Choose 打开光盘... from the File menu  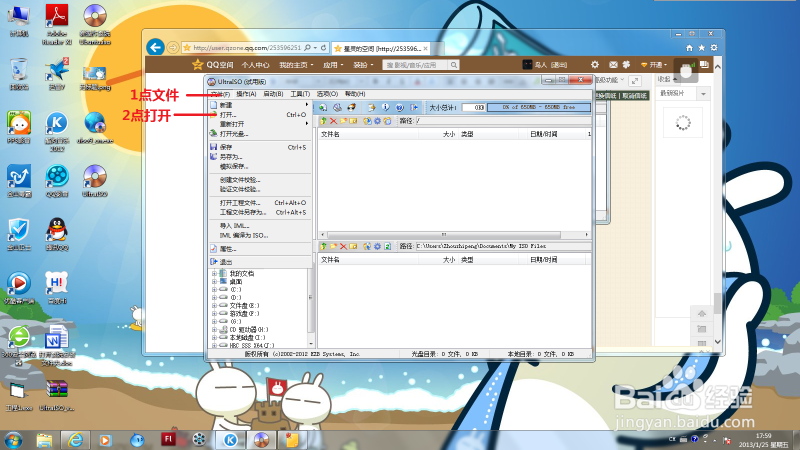(259, 134)
